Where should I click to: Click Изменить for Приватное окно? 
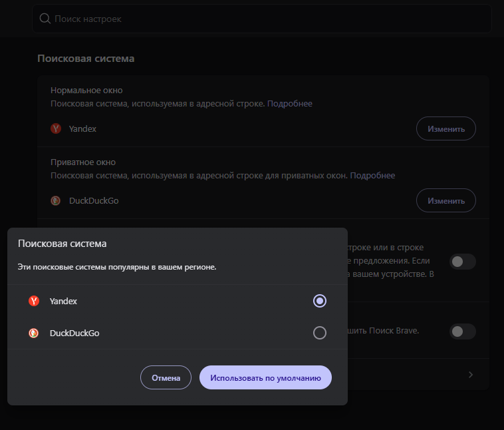point(446,200)
